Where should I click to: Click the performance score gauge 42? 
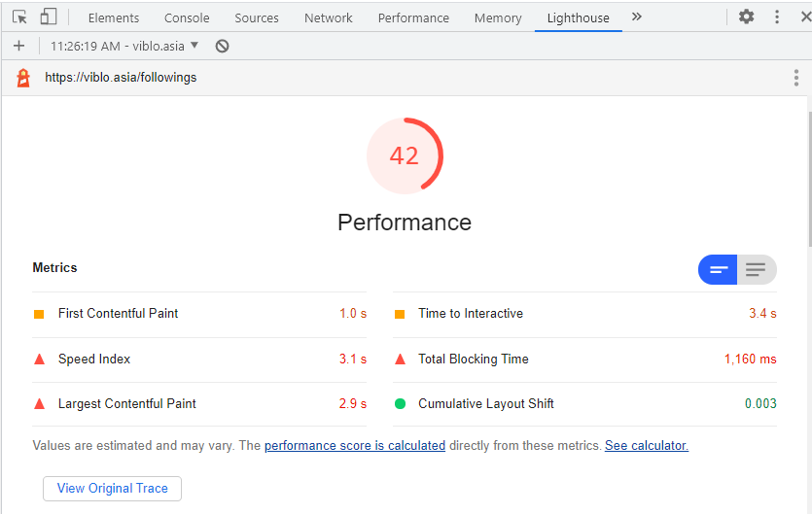pos(405,155)
